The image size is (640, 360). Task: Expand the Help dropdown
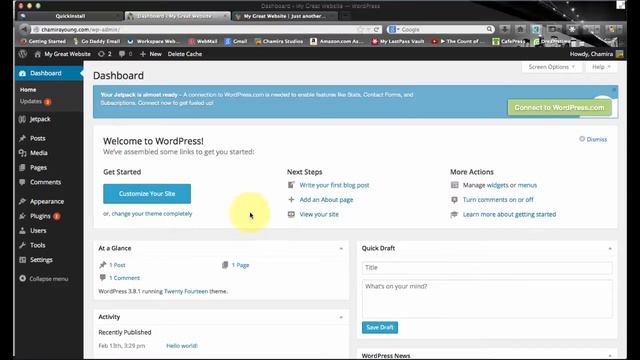601,67
